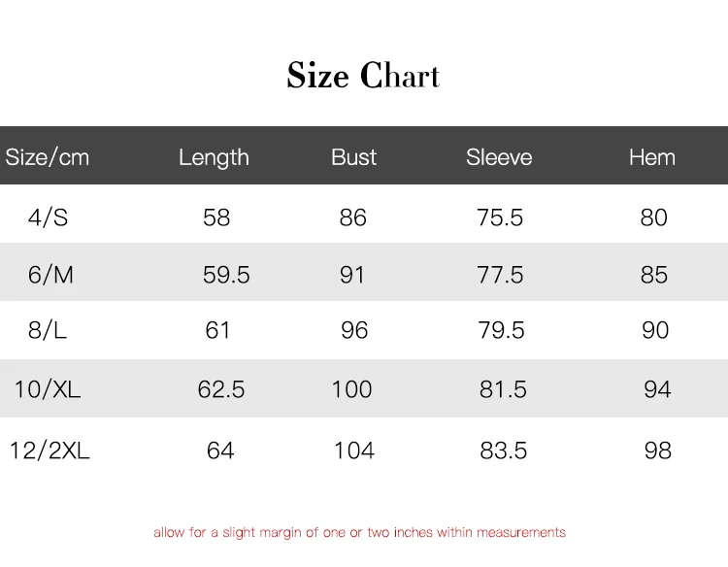The height and width of the screenshot is (567, 728).
Task: Click the red measurement margin note
Action: click(359, 532)
